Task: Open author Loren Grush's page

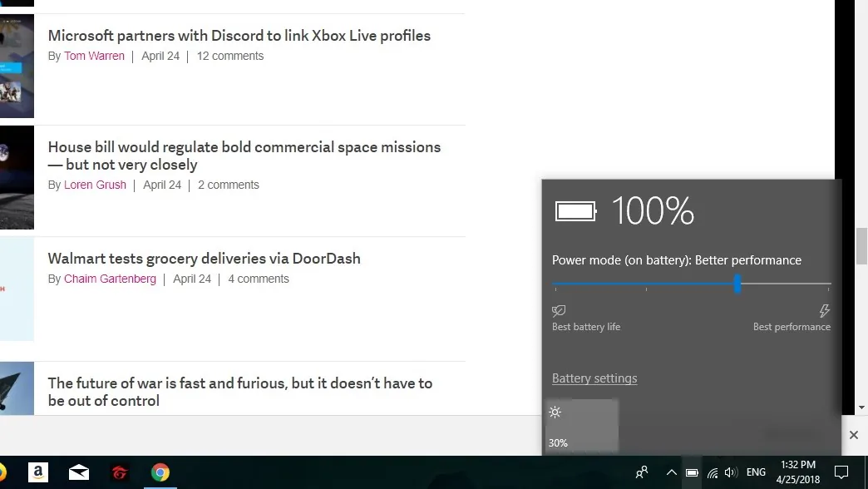Action: coord(96,185)
